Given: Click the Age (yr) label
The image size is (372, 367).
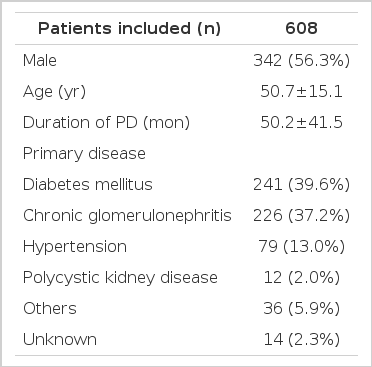Looking at the screenshot, I should 54,92.
